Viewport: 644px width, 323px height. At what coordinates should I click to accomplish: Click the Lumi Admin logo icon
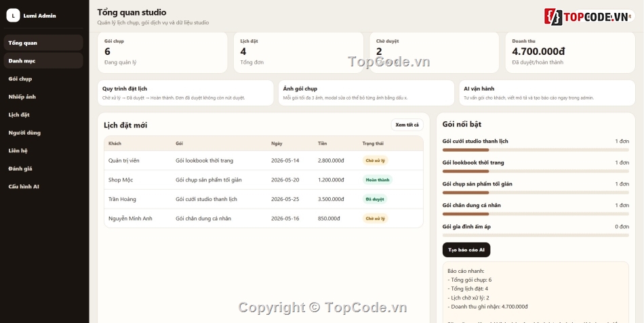pyautogui.click(x=13, y=16)
